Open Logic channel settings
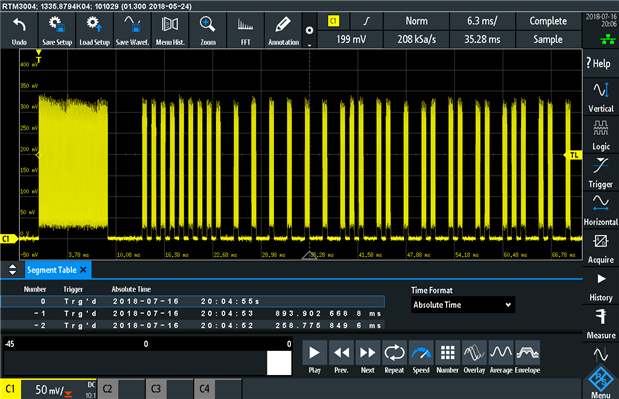 coord(601,135)
